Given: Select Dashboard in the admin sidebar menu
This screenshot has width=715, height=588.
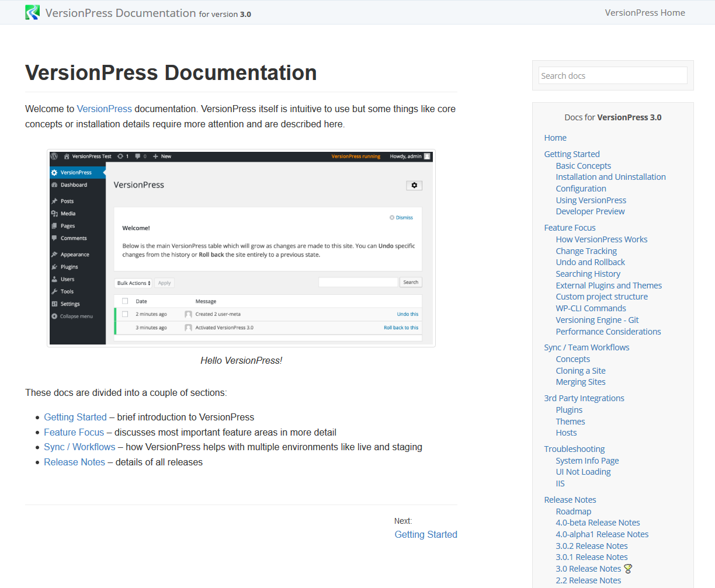Looking at the screenshot, I should tap(71, 185).
